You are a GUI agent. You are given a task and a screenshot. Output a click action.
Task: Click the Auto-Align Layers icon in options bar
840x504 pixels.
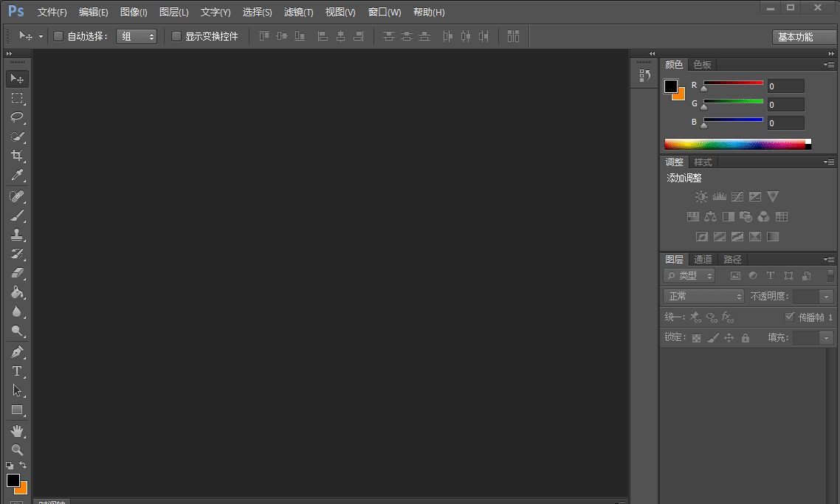513,36
